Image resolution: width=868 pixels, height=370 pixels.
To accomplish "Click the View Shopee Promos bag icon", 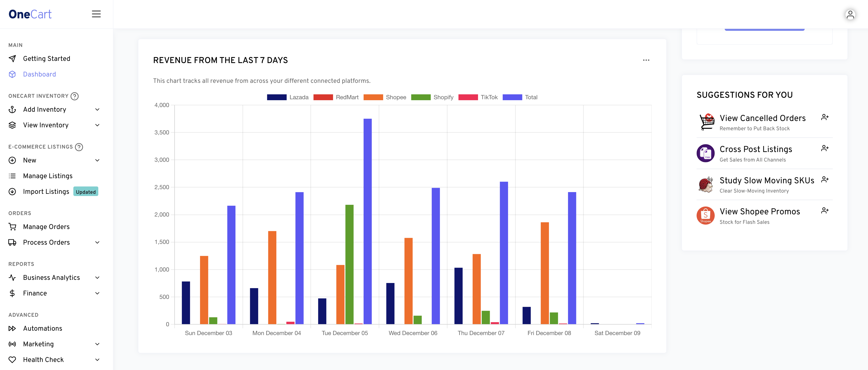I will (706, 216).
